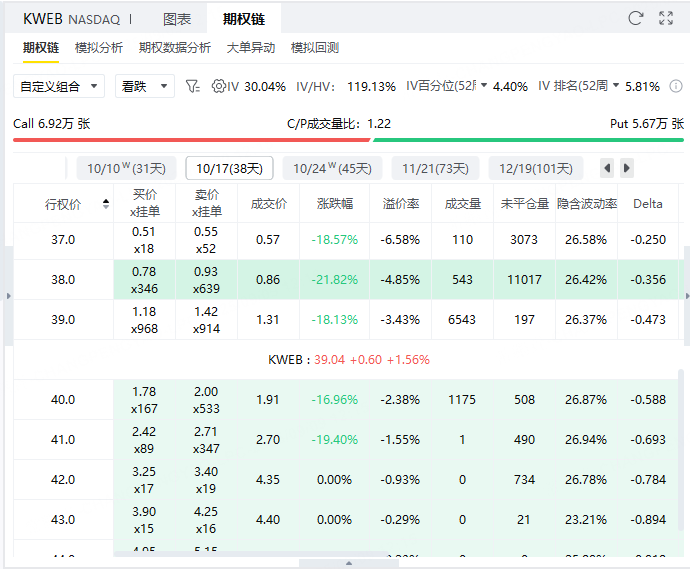Click Delta column header
Viewport: 690px width, 569px height.
(x=648, y=204)
